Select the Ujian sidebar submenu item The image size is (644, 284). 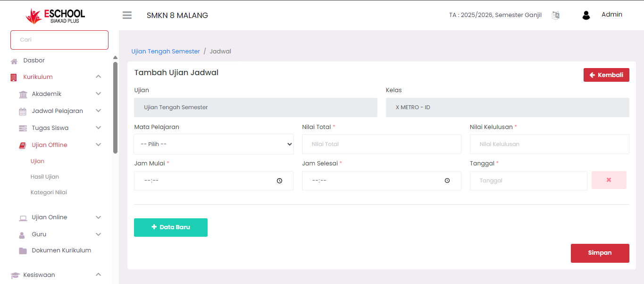pyautogui.click(x=37, y=161)
